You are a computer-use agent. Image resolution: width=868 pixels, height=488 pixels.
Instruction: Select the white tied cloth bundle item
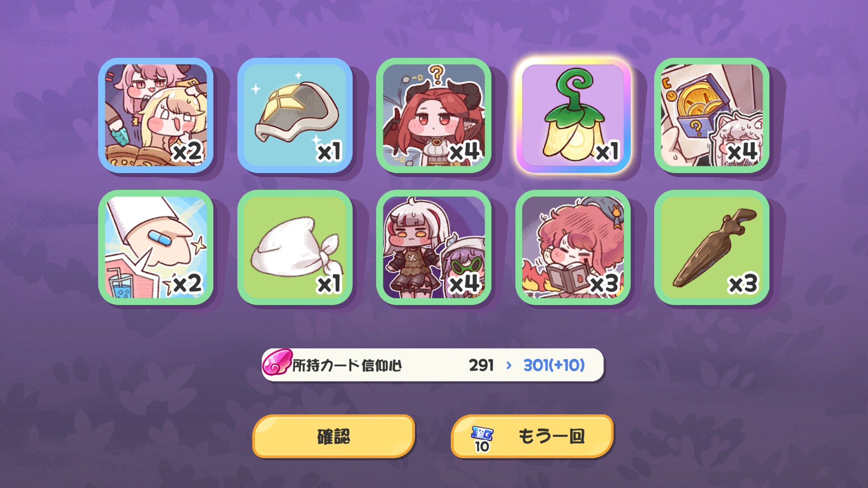point(295,247)
